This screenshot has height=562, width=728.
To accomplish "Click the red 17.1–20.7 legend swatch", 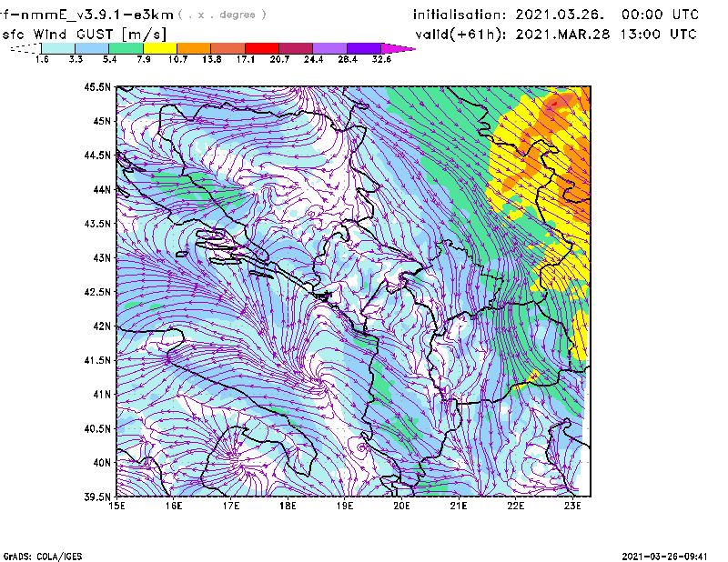I will [262, 48].
